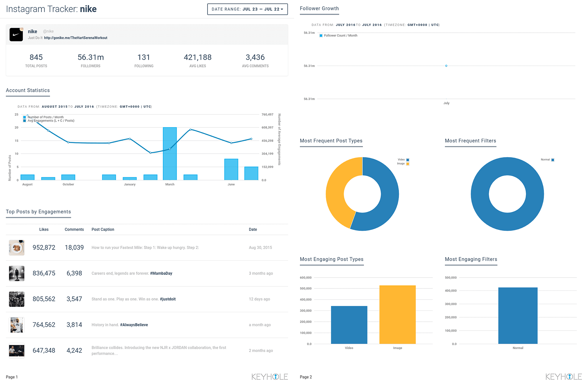Toggle Avg Engagements legend series

51,121
